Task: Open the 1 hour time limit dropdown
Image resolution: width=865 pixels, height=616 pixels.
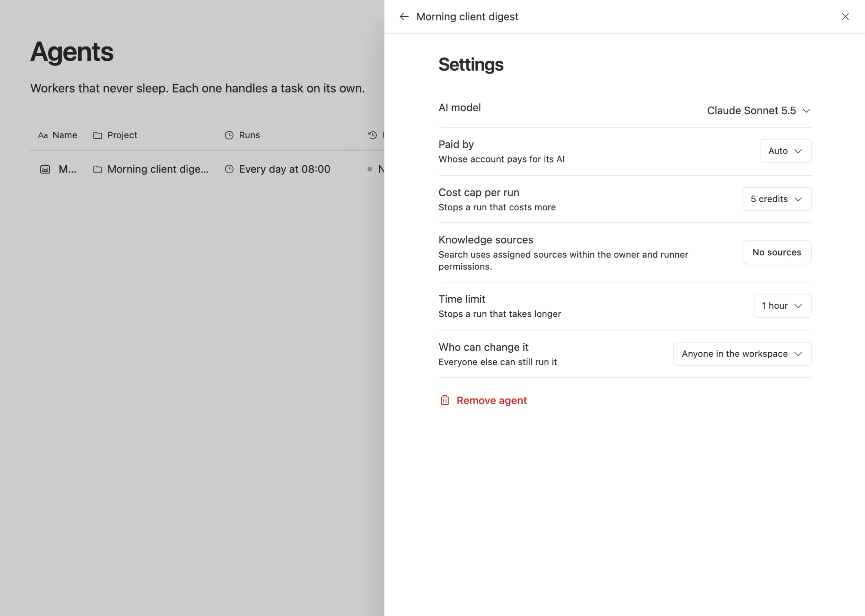Action: [x=782, y=306]
